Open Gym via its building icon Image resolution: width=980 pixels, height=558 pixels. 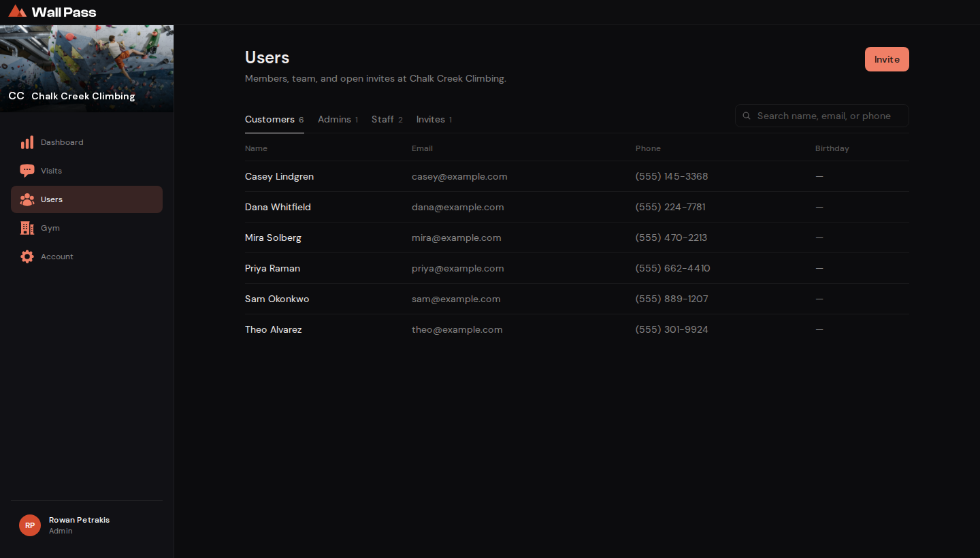pyautogui.click(x=27, y=228)
